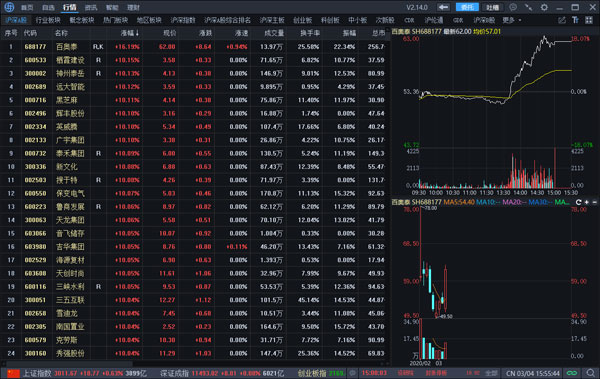Zoom in K-line chart with plus
600x379 pixels.
click(587, 202)
